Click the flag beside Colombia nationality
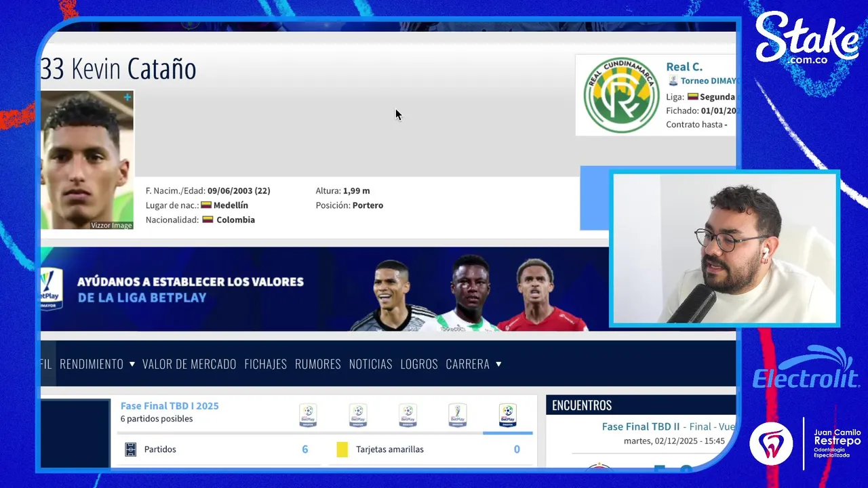Screen dimensions: 868x488 click(x=208, y=220)
